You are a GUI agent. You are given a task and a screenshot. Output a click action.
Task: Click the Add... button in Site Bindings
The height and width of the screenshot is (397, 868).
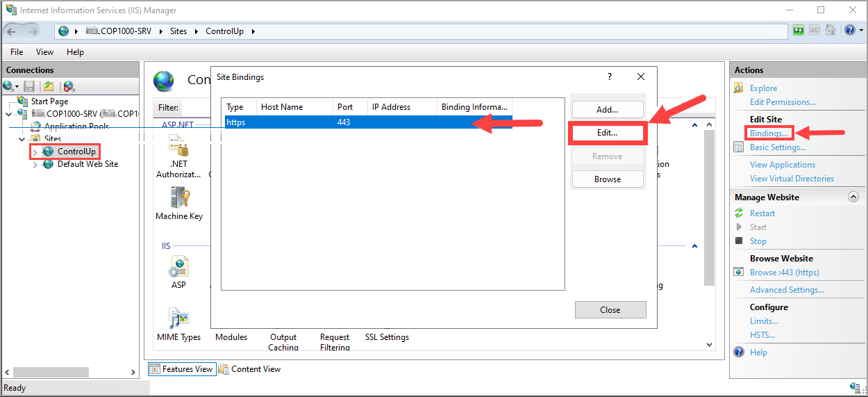click(608, 109)
